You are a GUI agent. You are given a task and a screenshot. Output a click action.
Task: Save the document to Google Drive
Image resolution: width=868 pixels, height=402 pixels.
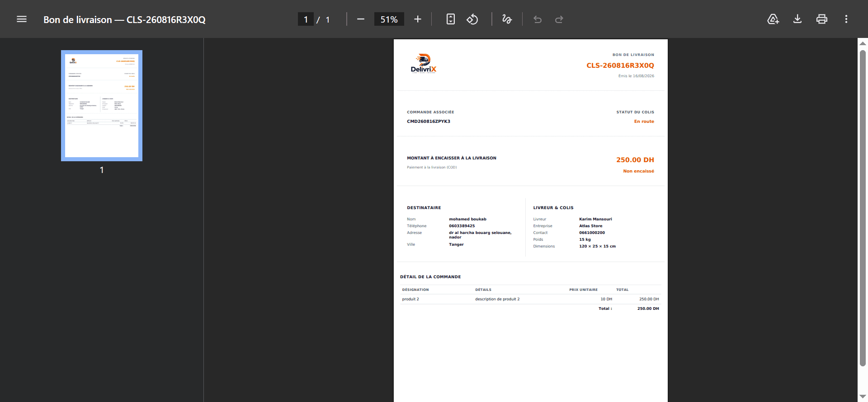(x=773, y=19)
